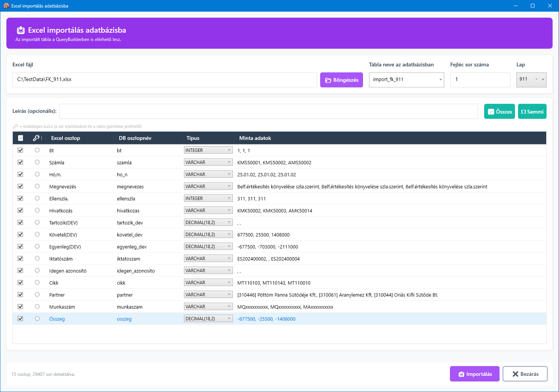This screenshot has width=559, height=392.
Task: Click the Fejléc sor száma input field
Action: click(x=480, y=80)
